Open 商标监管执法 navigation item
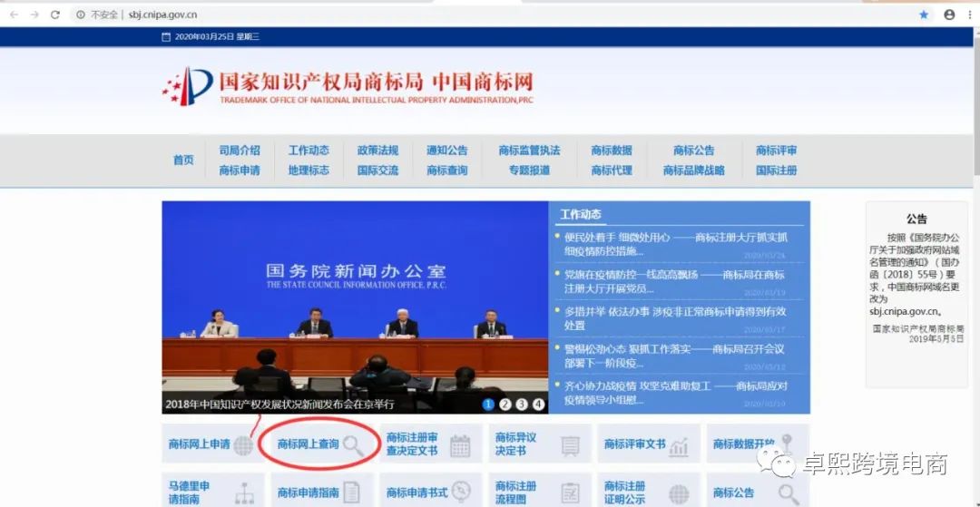The width and height of the screenshot is (980, 507). click(529, 151)
